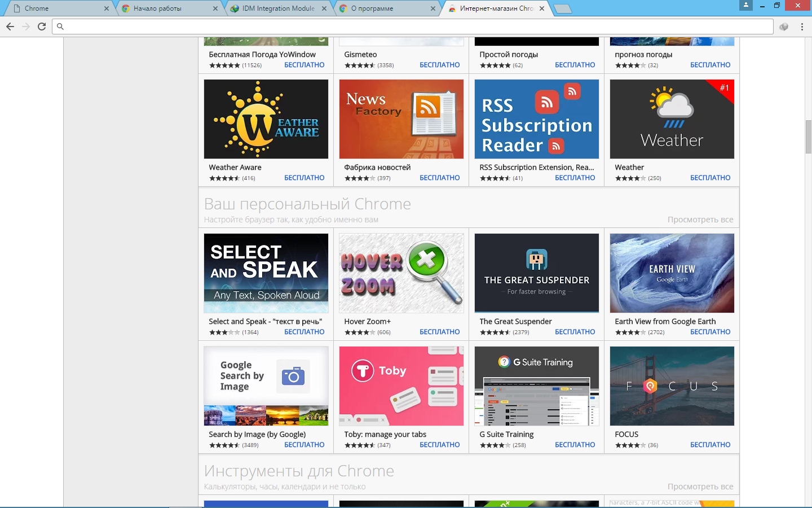Click the прогноз погоды title
The height and width of the screenshot is (508, 812).
click(643, 55)
